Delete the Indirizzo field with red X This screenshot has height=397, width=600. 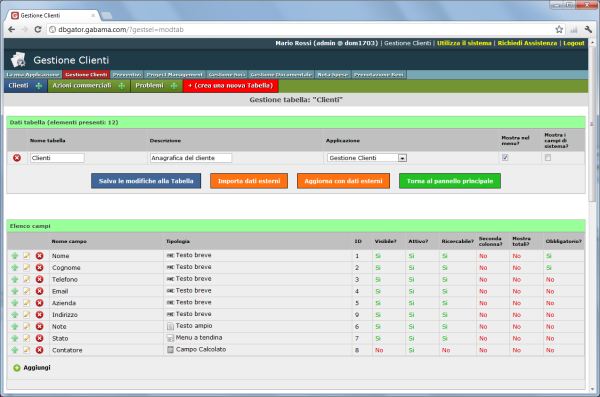click(x=39, y=315)
